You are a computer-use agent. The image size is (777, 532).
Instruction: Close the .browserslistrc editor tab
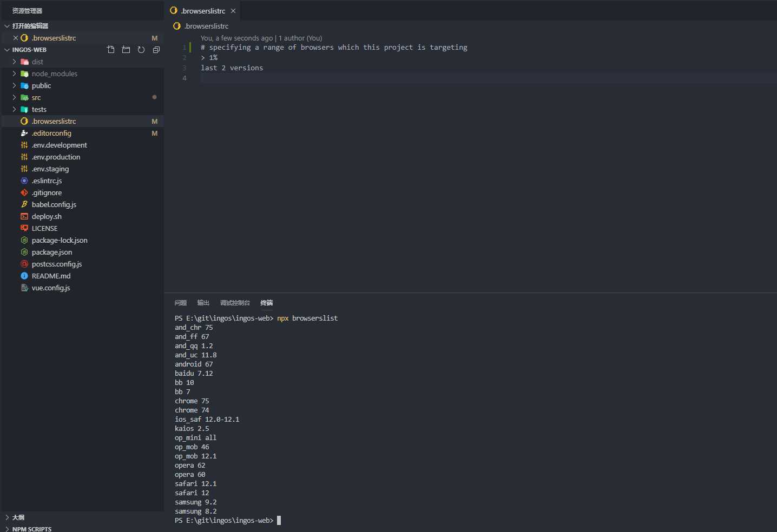233,11
